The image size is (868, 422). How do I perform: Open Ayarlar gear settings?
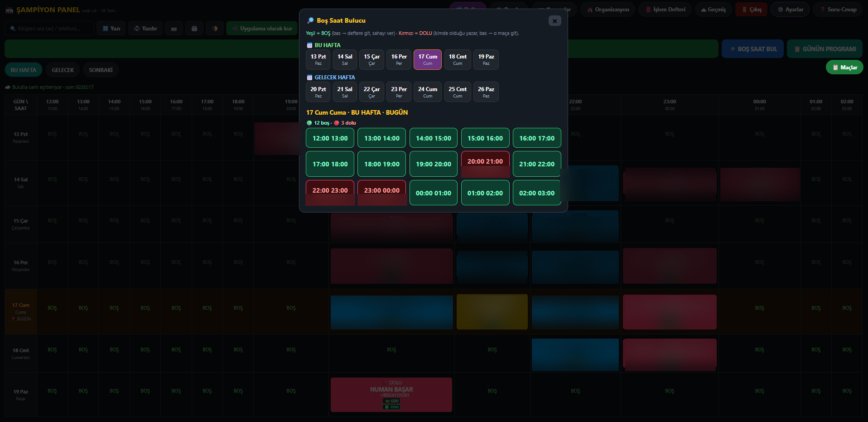790,10
